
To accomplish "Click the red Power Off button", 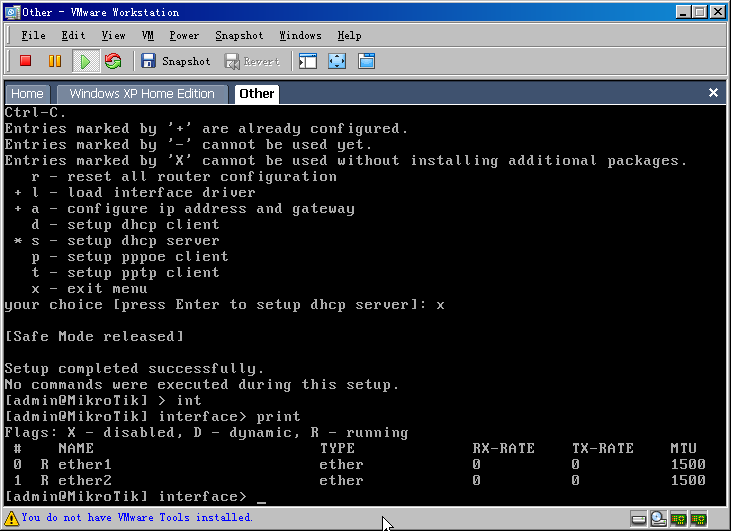I will [x=26, y=61].
